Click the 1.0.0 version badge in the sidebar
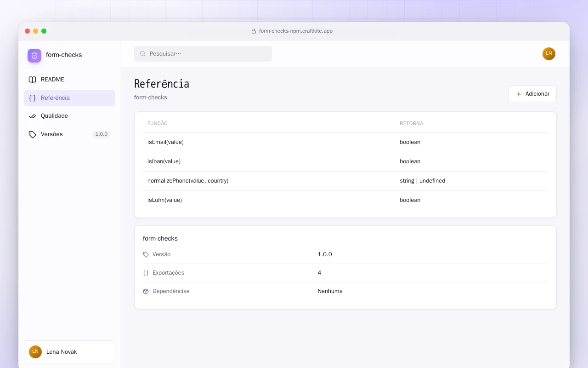The width and height of the screenshot is (588, 368). (101, 134)
